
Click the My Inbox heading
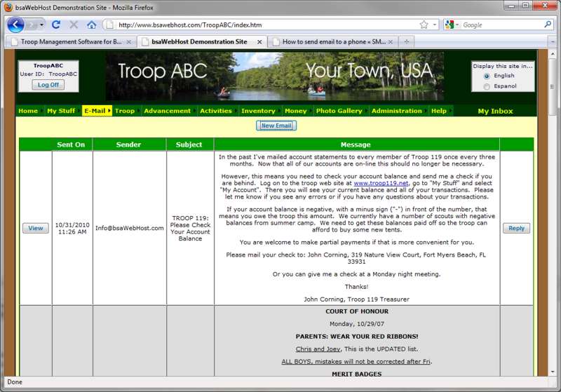(x=495, y=111)
